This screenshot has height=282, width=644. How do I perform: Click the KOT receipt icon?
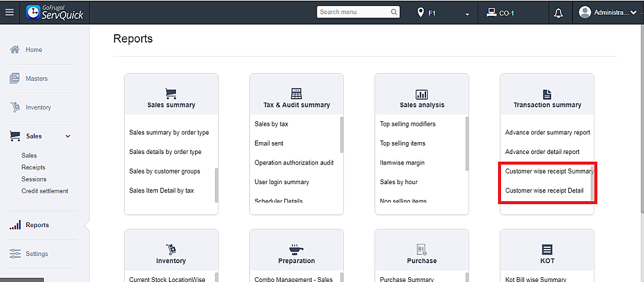[x=547, y=249]
